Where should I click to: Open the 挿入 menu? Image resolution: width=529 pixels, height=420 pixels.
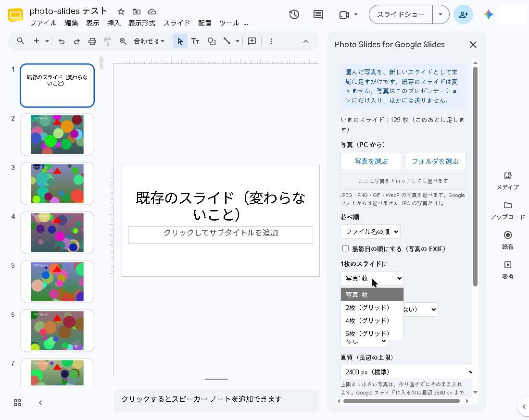[113, 23]
